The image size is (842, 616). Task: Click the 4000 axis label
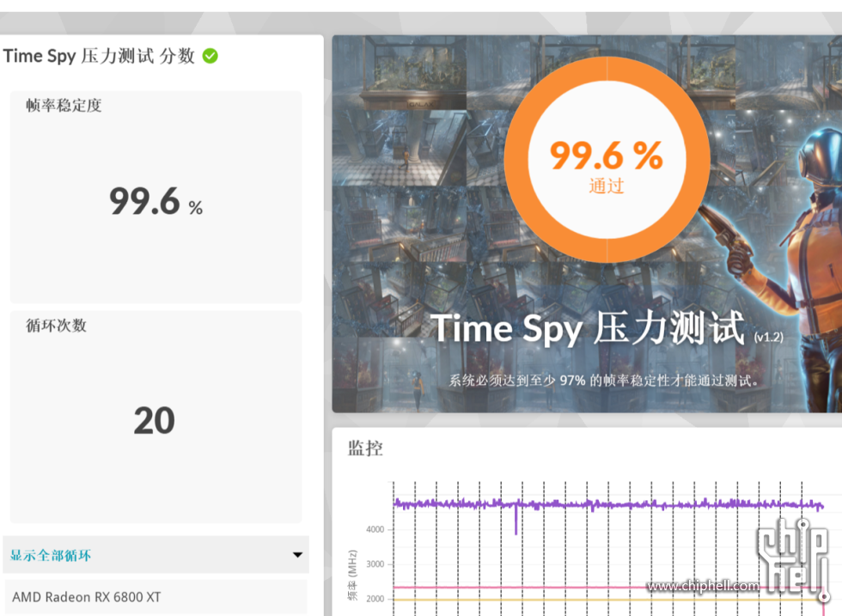click(375, 529)
